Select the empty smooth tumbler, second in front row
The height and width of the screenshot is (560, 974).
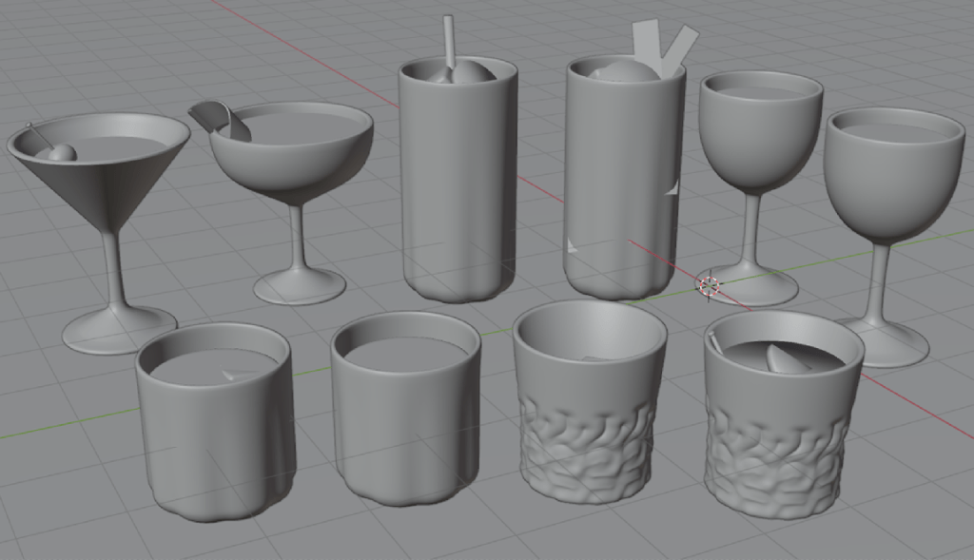pyautogui.click(x=404, y=428)
